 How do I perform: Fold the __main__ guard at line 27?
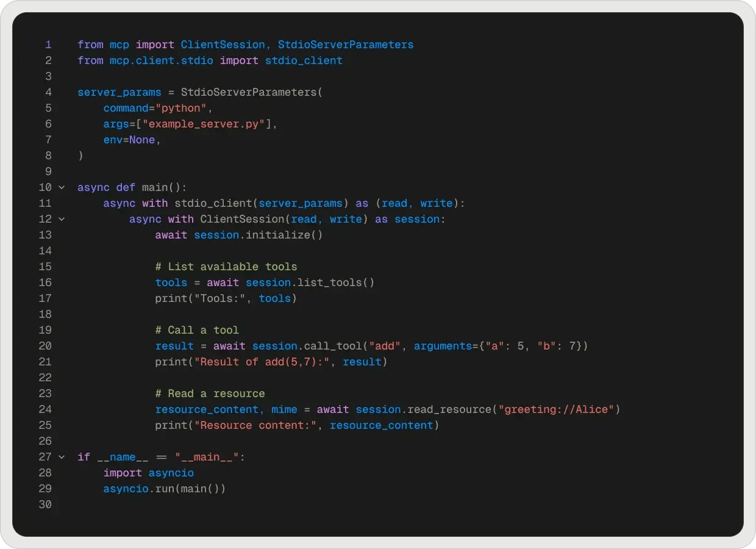[x=61, y=457]
